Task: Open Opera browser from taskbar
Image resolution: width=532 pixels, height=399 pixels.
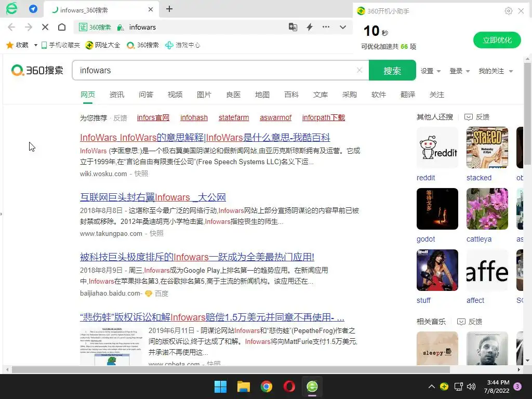Action: (289, 387)
